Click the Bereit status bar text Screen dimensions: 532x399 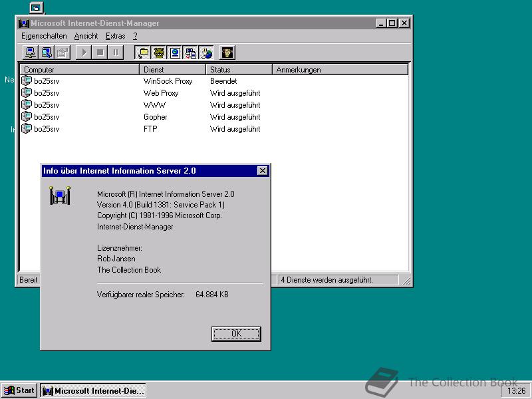29,280
